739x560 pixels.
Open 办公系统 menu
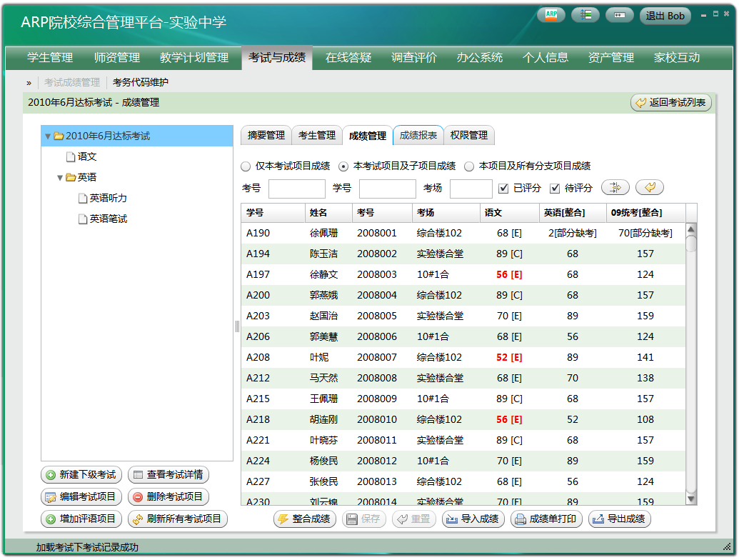pyautogui.click(x=479, y=58)
